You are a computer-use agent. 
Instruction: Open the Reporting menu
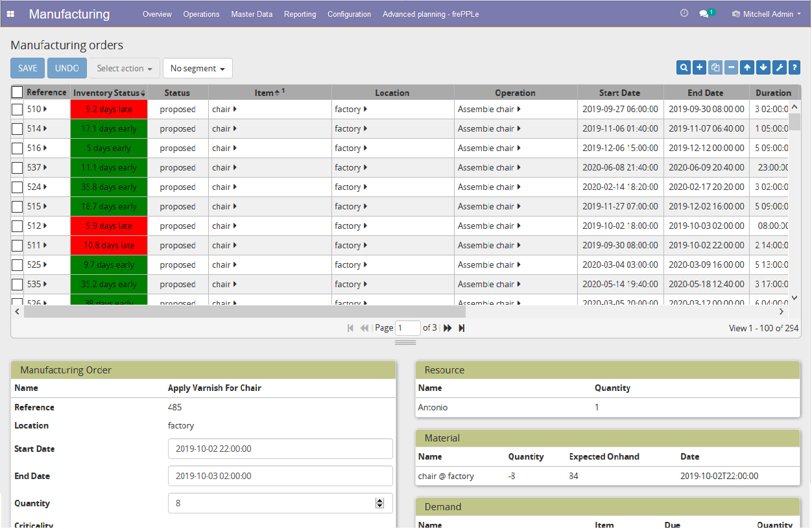300,14
